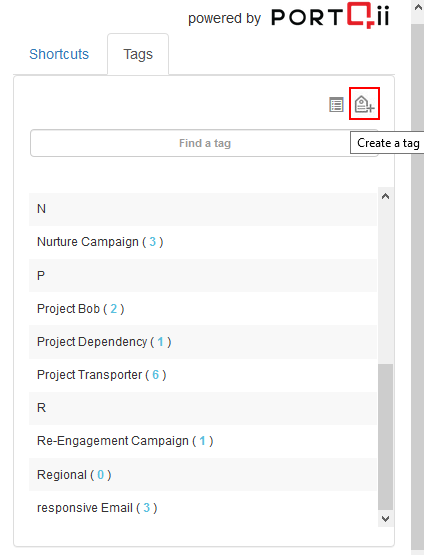
Task: Click the tag list scroll up arrow
Action: 385,196
